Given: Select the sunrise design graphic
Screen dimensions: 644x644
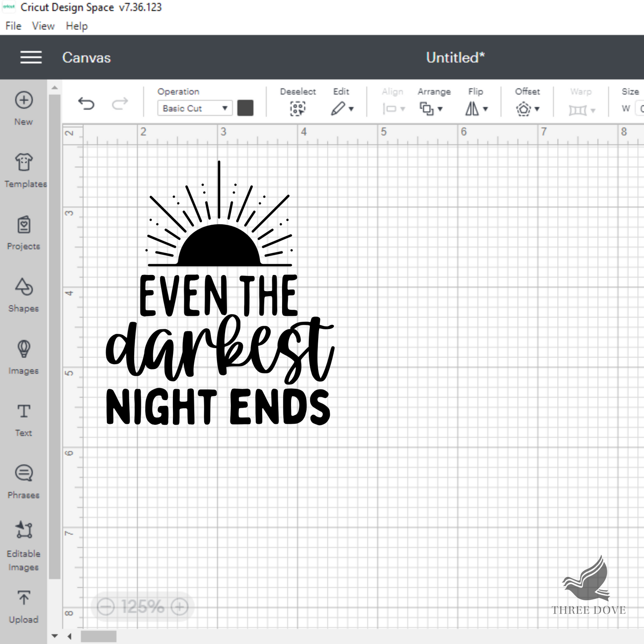Looking at the screenshot, I should (219, 214).
